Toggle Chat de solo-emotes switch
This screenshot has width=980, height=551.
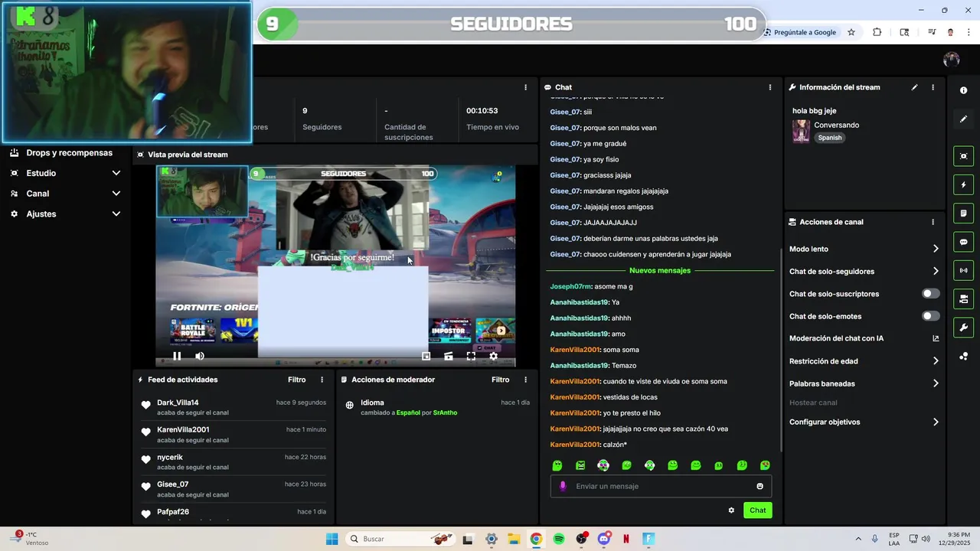click(x=930, y=316)
